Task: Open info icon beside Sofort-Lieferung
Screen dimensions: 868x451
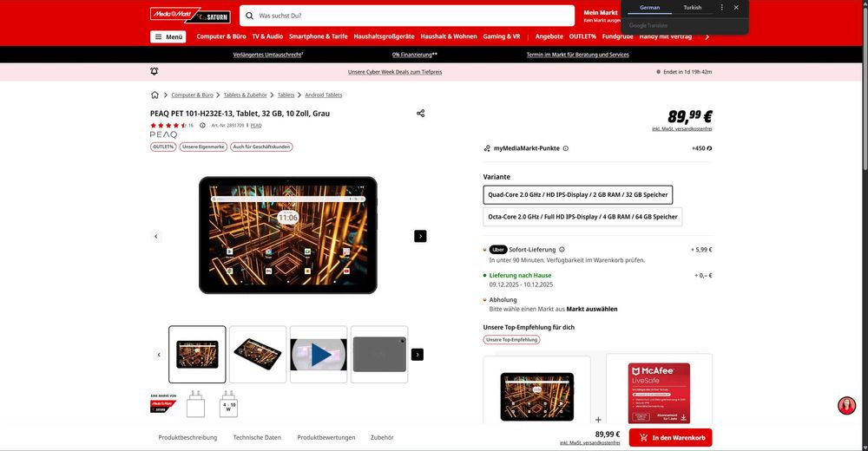Action: (562, 250)
